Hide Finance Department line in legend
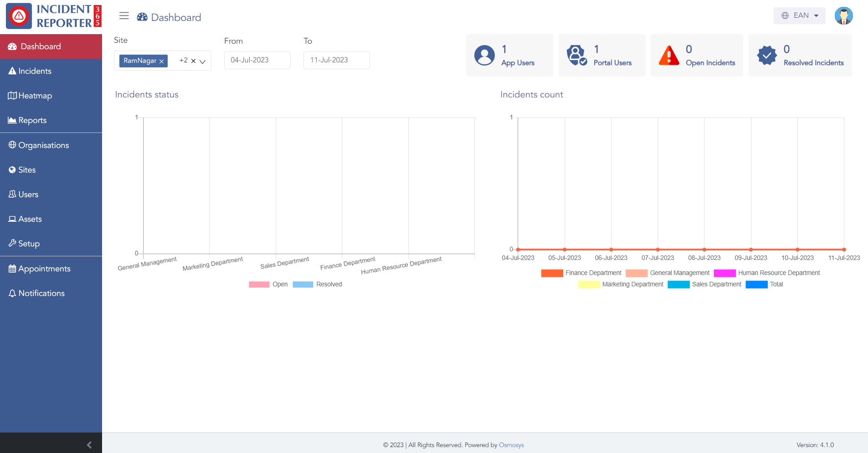 click(552, 273)
